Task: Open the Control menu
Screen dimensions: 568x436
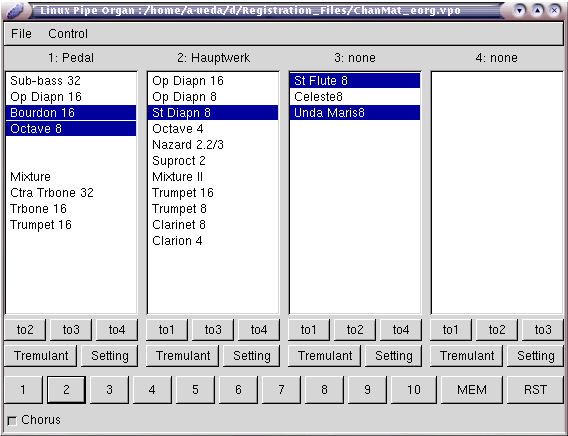Action: tap(68, 34)
